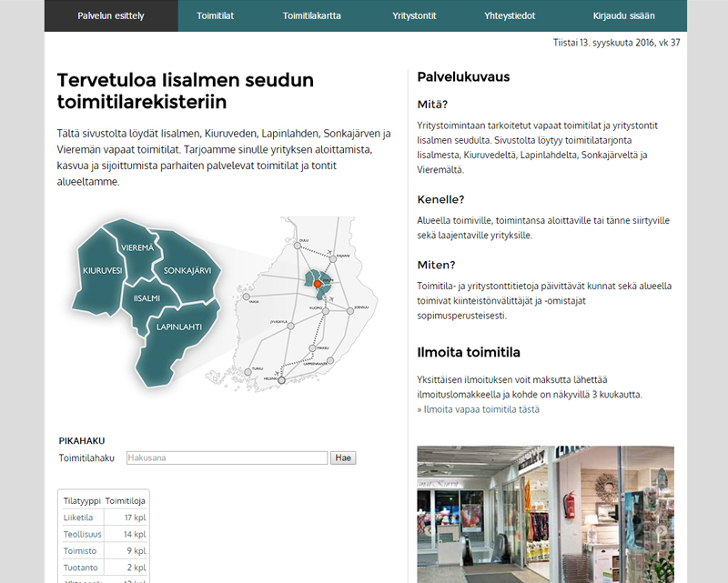The width and height of the screenshot is (728, 583).
Task: Click the 2 kpl count for Tuotanto
Action: point(136,568)
